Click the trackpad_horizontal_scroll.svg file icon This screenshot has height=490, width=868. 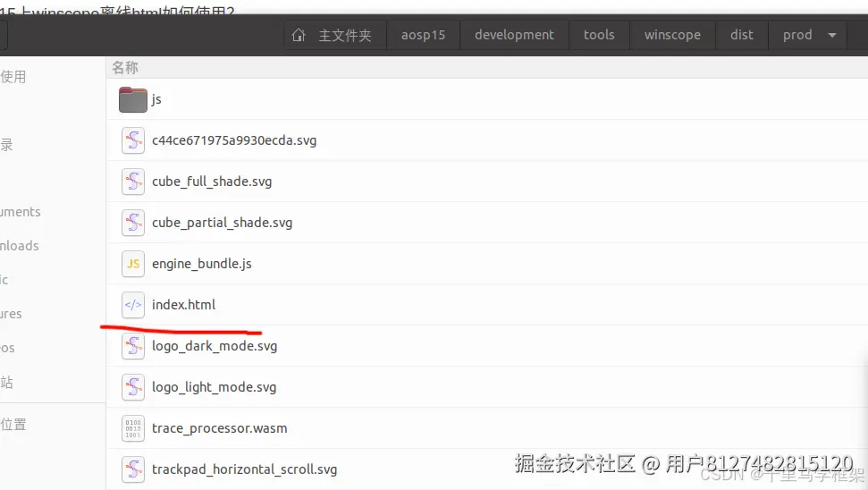pos(133,469)
